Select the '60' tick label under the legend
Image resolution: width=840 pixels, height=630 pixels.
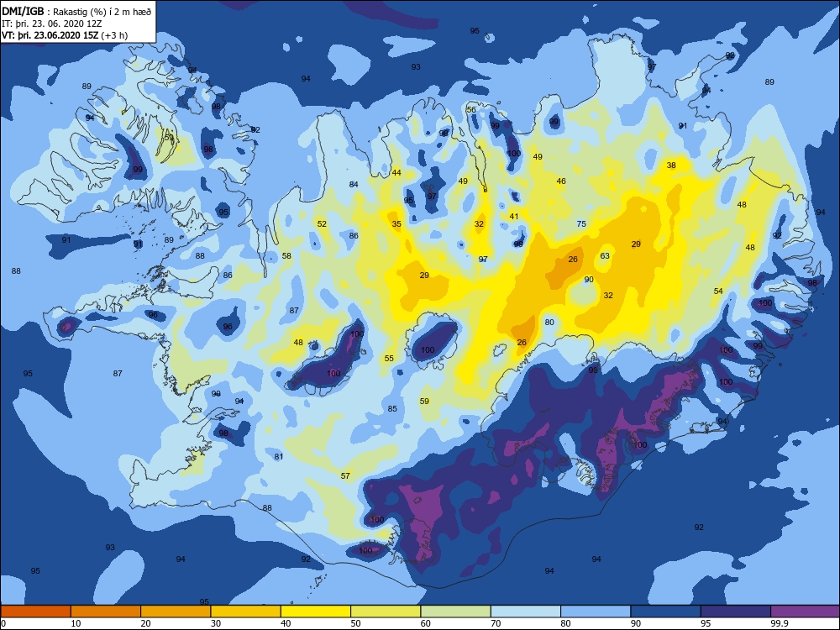click(425, 623)
